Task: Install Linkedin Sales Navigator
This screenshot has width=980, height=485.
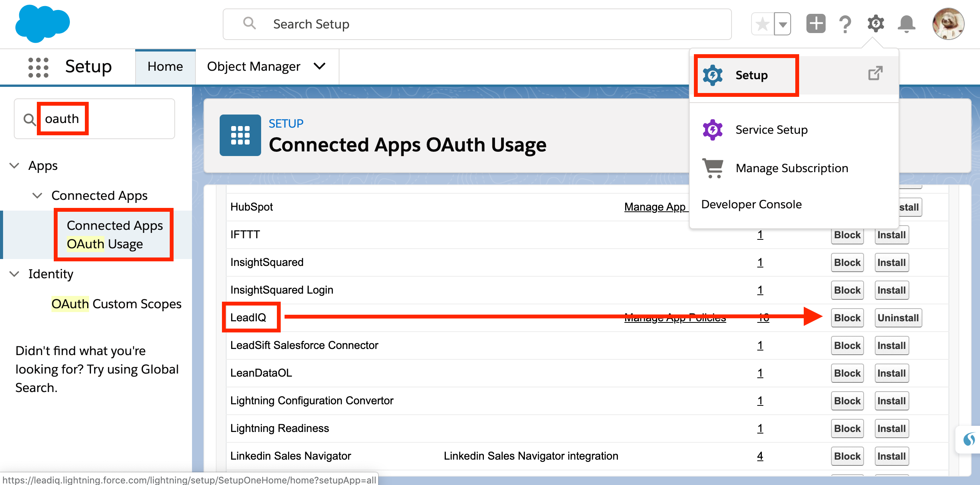Action: pos(891,456)
